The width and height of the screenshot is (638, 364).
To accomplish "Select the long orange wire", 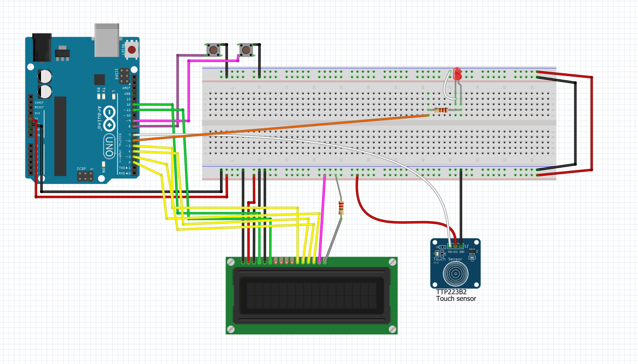I will [x=281, y=128].
